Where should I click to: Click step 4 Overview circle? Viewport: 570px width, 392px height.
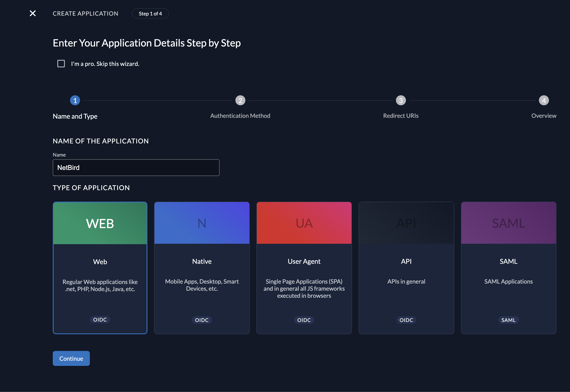[544, 101]
